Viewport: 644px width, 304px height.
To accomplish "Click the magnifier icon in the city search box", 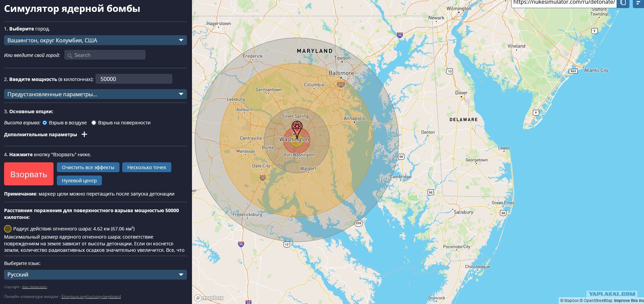I will click(x=70, y=56).
